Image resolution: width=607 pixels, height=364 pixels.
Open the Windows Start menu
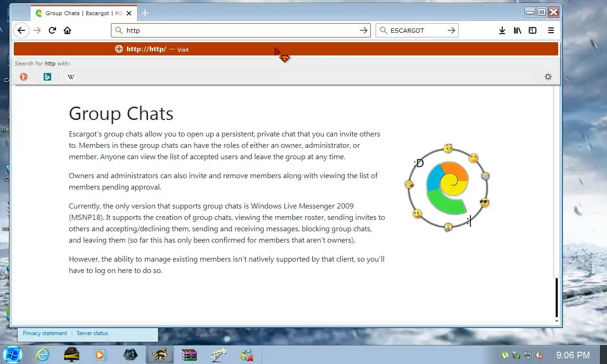(x=12, y=355)
